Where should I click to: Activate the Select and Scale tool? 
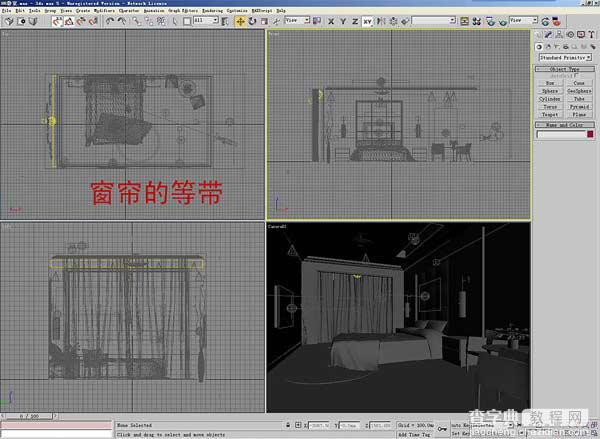tap(264, 21)
